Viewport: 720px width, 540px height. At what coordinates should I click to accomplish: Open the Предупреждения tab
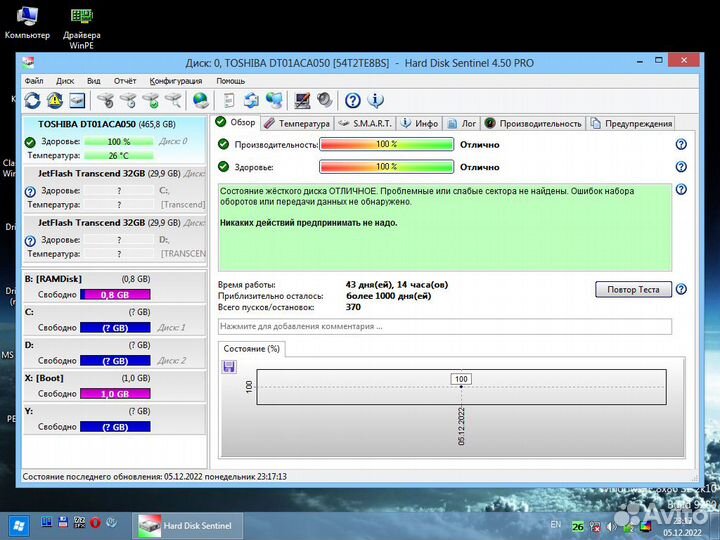(x=632, y=124)
